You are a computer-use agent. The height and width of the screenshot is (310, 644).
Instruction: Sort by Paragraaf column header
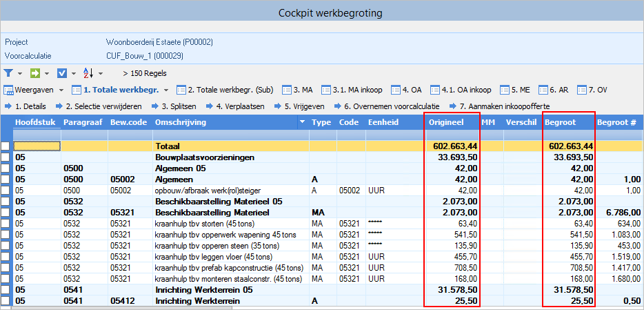tap(84, 122)
